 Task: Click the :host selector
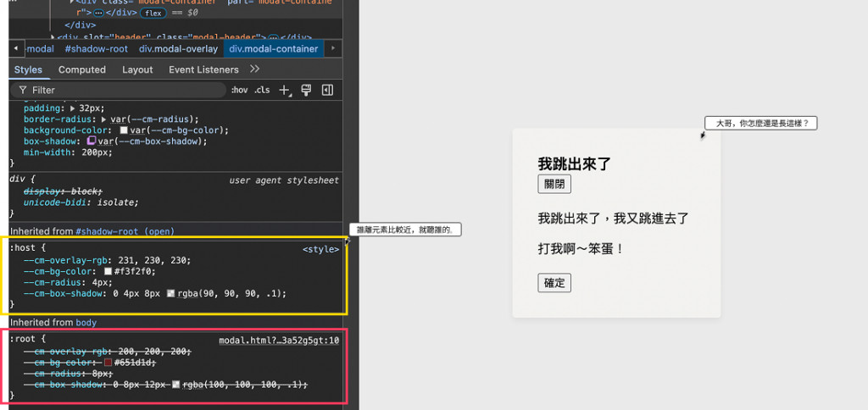25,248
